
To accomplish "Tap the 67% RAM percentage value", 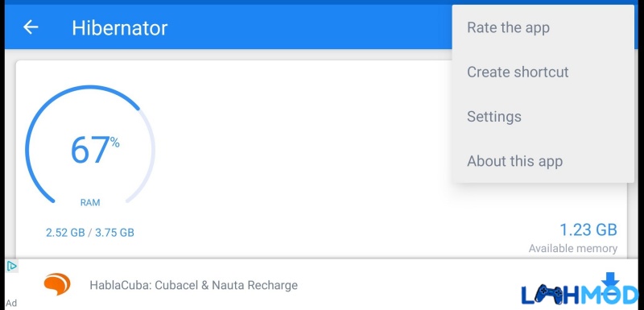I will click(x=95, y=150).
